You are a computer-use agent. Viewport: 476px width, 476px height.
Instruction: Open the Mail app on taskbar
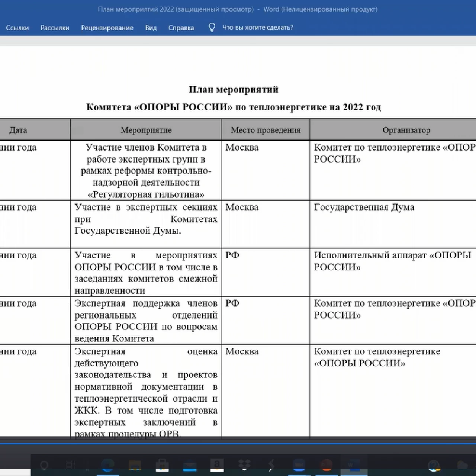[190, 466]
